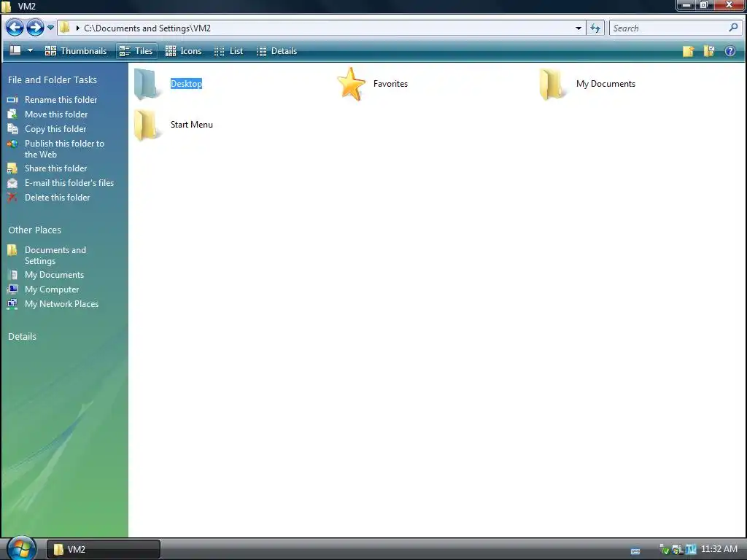The height and width of the screenshot is (560, 747).
Task: Open Folder Options via the checkmarked folder icon
Action: coord(709,51)
